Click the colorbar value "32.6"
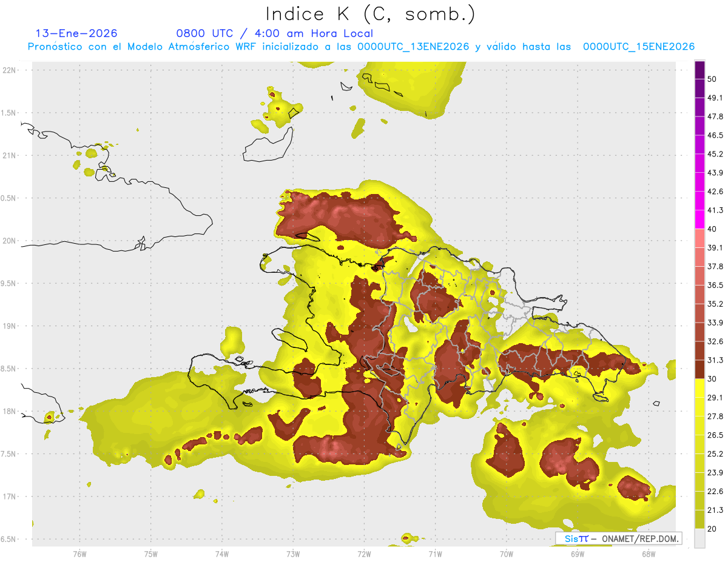 (x=715, y=341)
